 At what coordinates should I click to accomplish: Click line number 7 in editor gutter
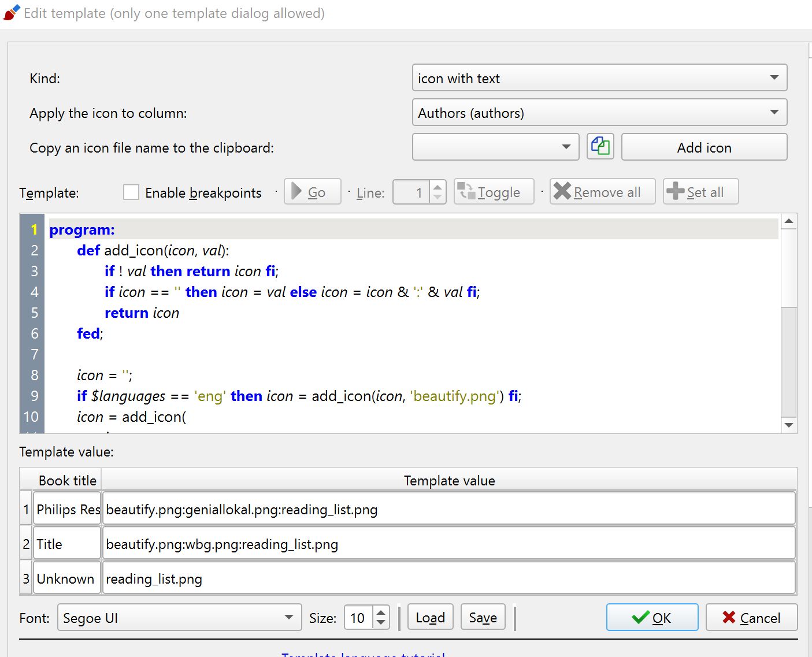click(x=34, y=354)
